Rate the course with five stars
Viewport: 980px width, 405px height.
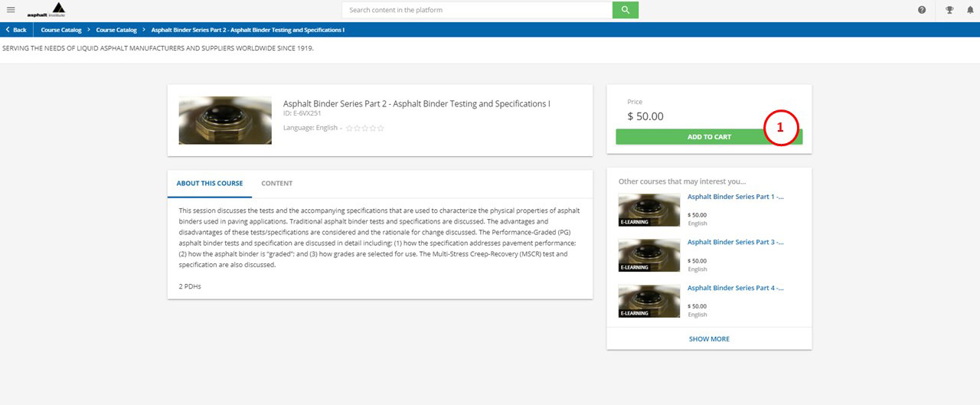coord(381,129)
